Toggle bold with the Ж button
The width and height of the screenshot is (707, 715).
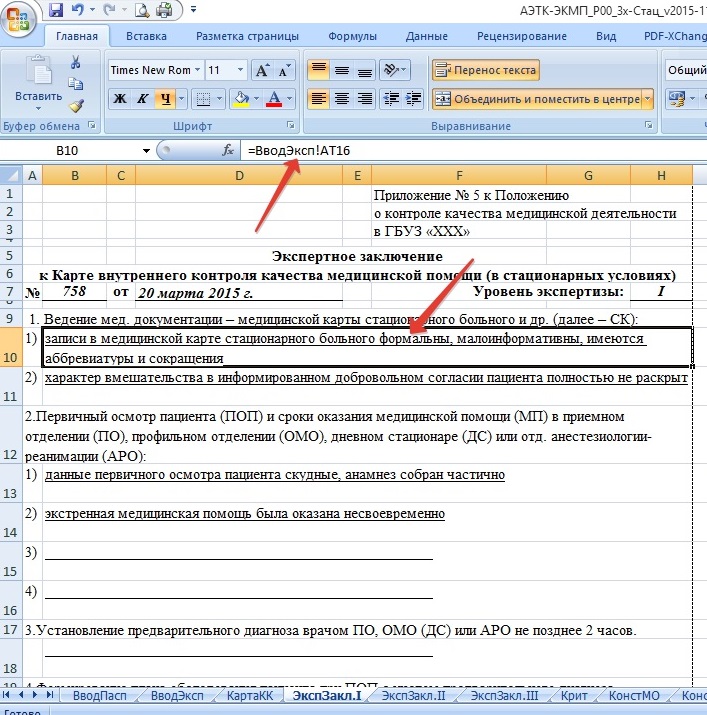(x=120, y=98)
